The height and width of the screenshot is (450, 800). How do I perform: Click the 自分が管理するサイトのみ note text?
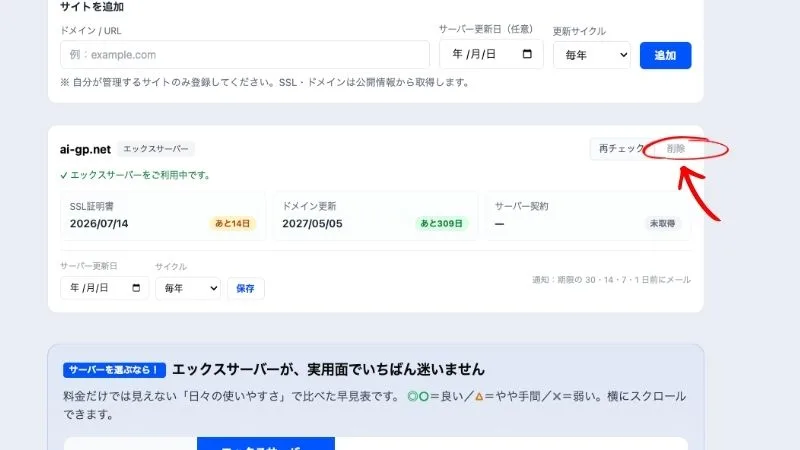[x=265, y=82]
